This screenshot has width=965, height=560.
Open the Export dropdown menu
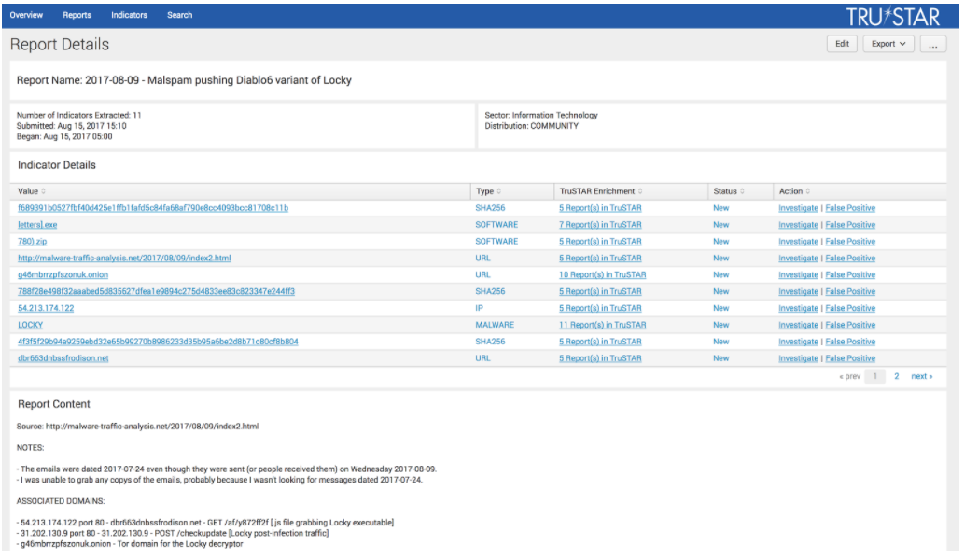click(888, 43)
